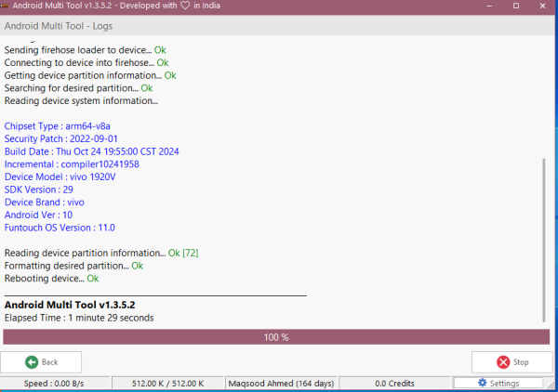This screenshot has width=558, height=392.
Task: Click the 'Android Multi Tool - Logs' header
Action: pyautogui.click(x=59, y=26)
